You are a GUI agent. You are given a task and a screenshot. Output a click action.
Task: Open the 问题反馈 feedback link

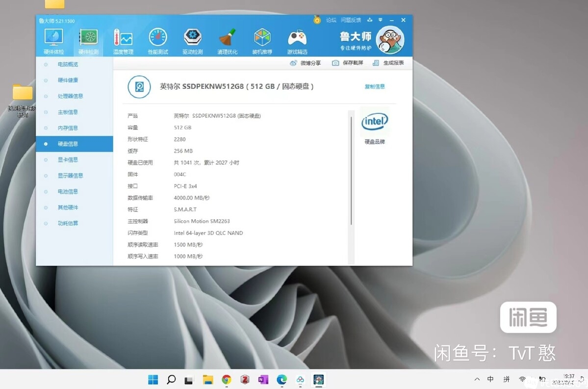click(x=351, y=20)
